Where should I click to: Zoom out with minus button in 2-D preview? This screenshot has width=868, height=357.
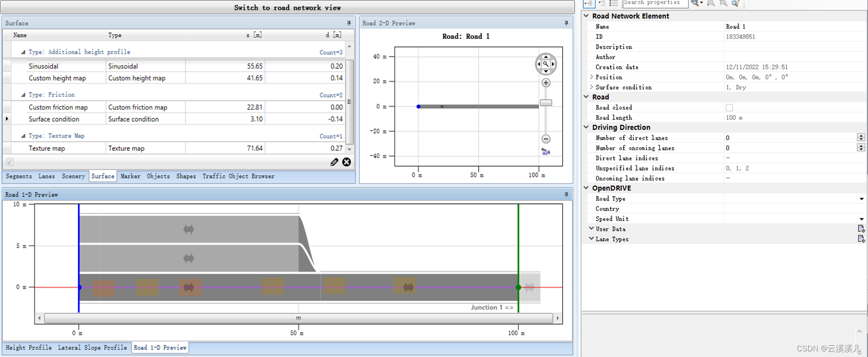(546, 139)
